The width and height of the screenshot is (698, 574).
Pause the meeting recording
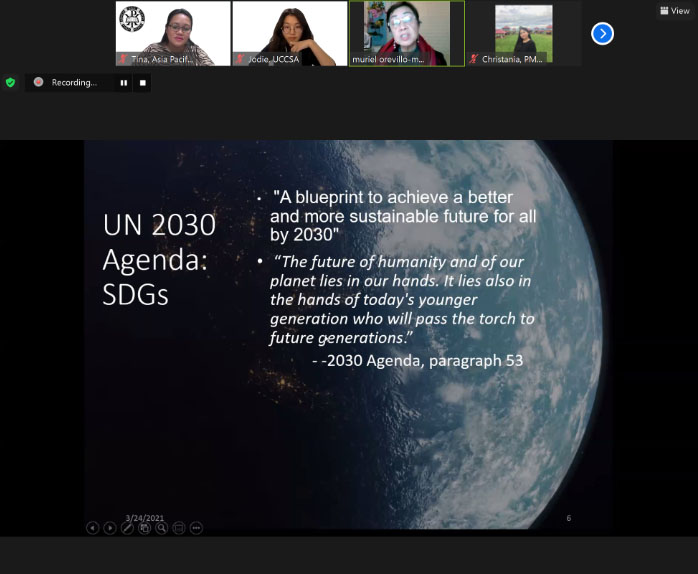tap(124, 82)
